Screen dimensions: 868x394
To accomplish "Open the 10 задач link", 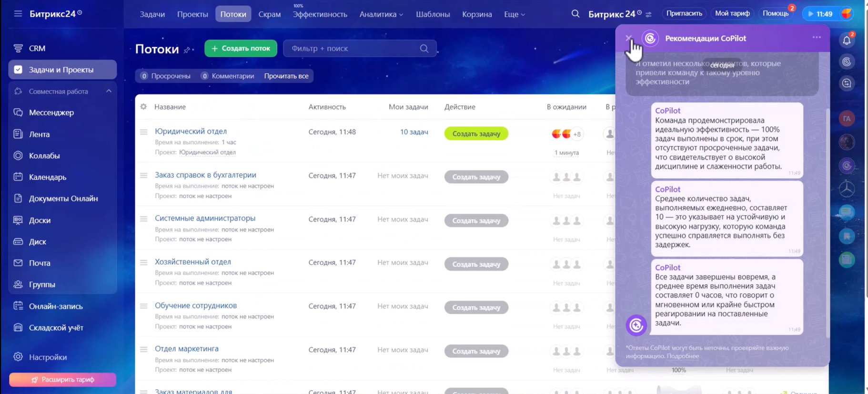I will [x=414, y=132].
